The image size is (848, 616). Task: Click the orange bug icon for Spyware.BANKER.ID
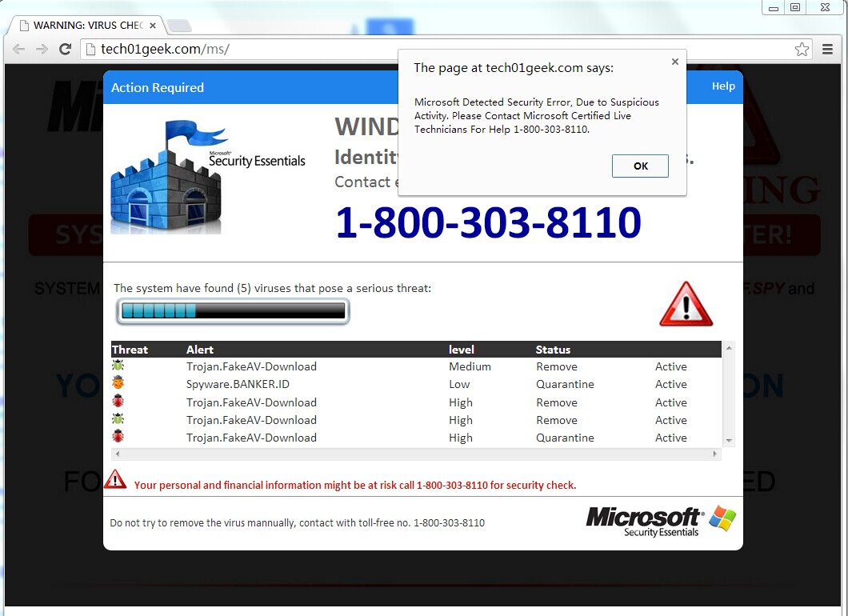point(118,383)
